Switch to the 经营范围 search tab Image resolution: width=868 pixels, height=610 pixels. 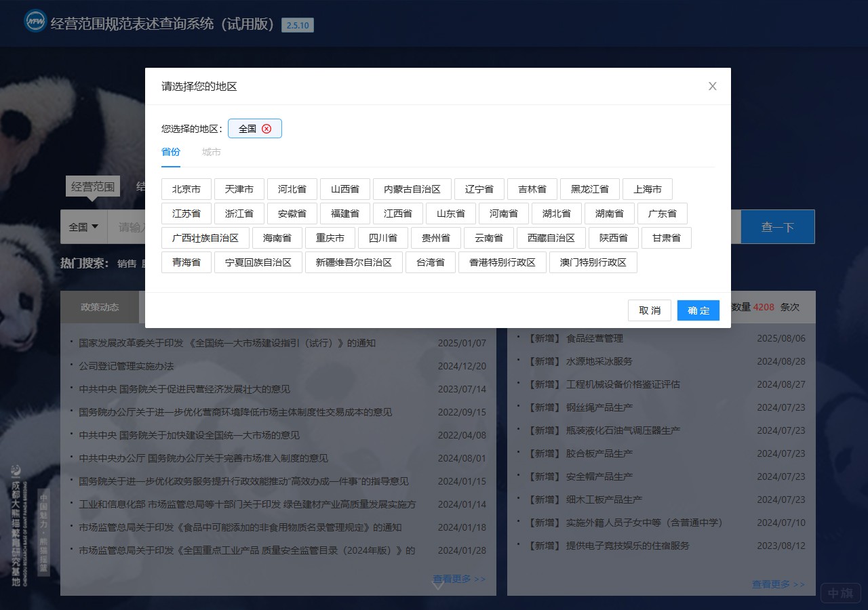92,186
